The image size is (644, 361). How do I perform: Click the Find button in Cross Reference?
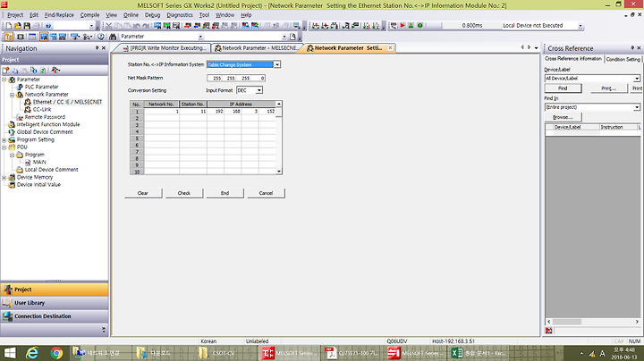pos(563,88)
